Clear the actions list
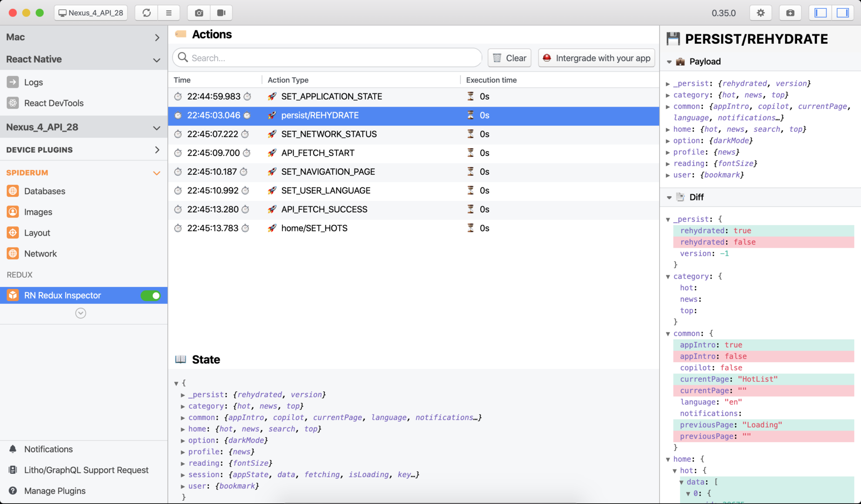Image resolution: width=861 pixels, height=504 pixels. pyautogui.click(x=509, y=58)
